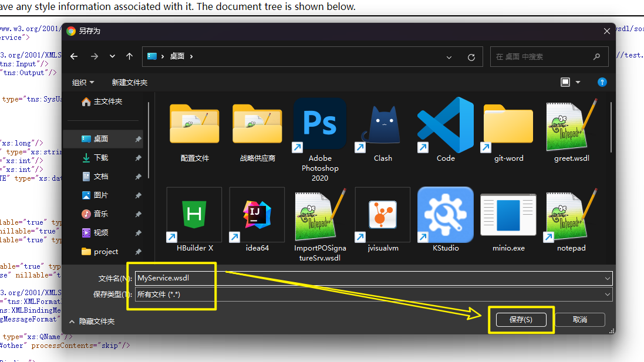
Task: Go up one folder level
Action: coord(129,57)
